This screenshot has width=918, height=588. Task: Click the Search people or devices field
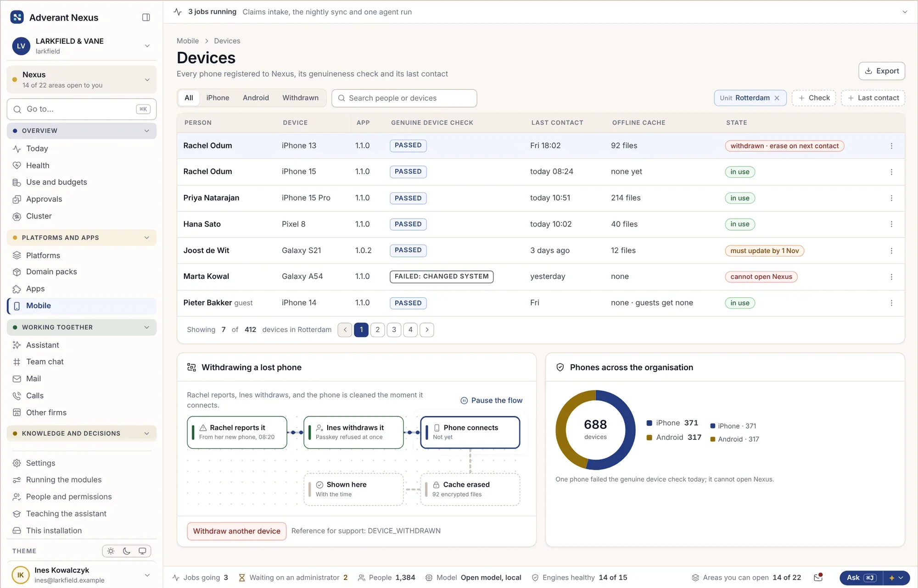[404, 98]
